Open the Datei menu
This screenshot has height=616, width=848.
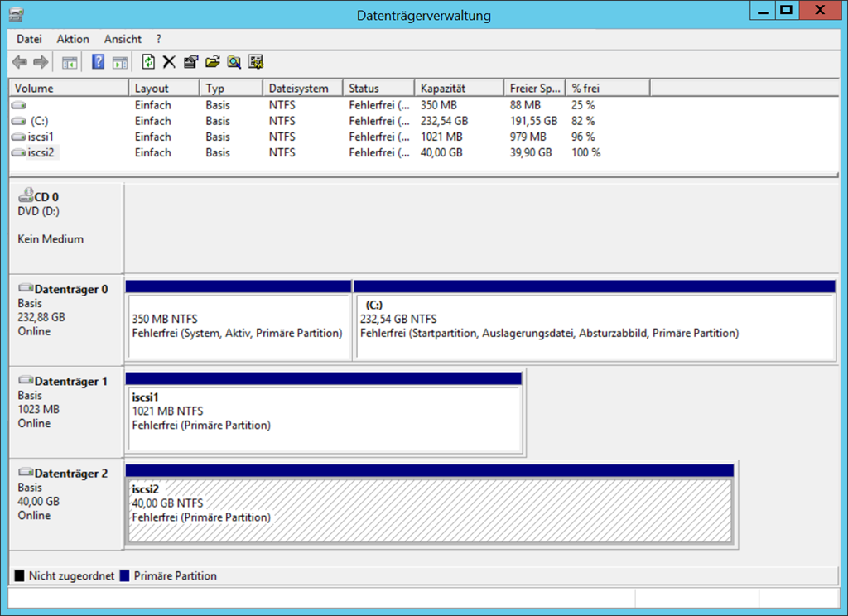pyautogui.click(x=29, y=39)
